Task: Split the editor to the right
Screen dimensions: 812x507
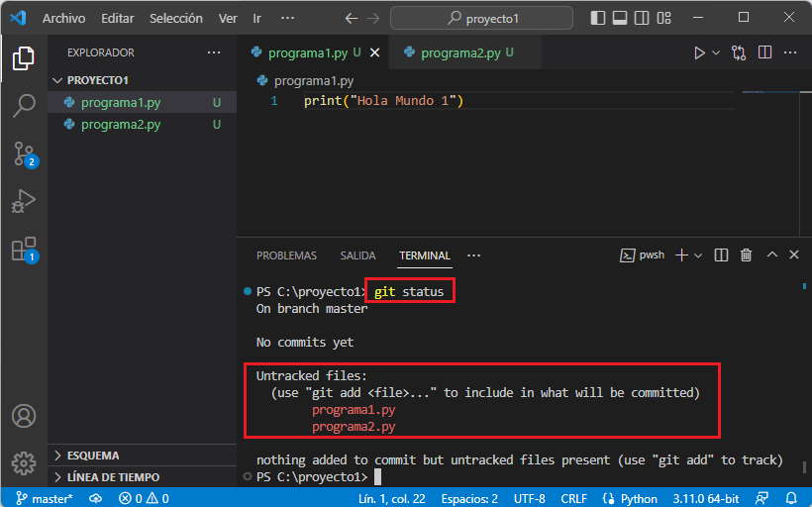Action: [764, 52]
